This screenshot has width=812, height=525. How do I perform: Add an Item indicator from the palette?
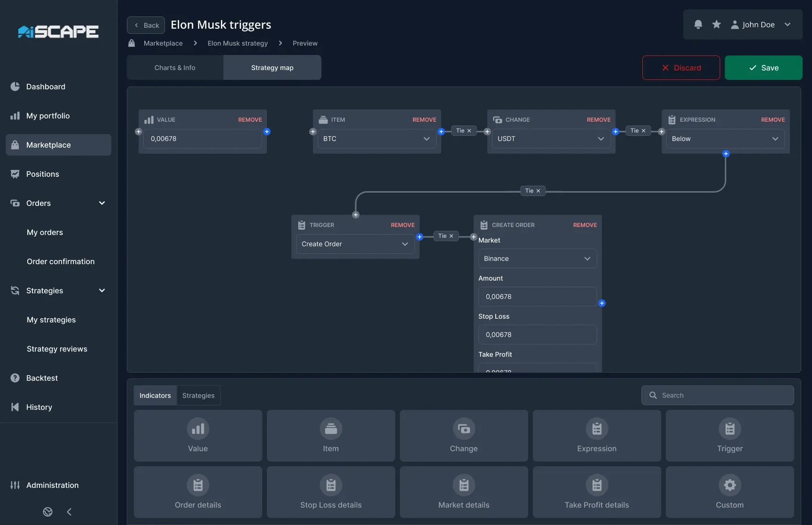click(331, 436)
